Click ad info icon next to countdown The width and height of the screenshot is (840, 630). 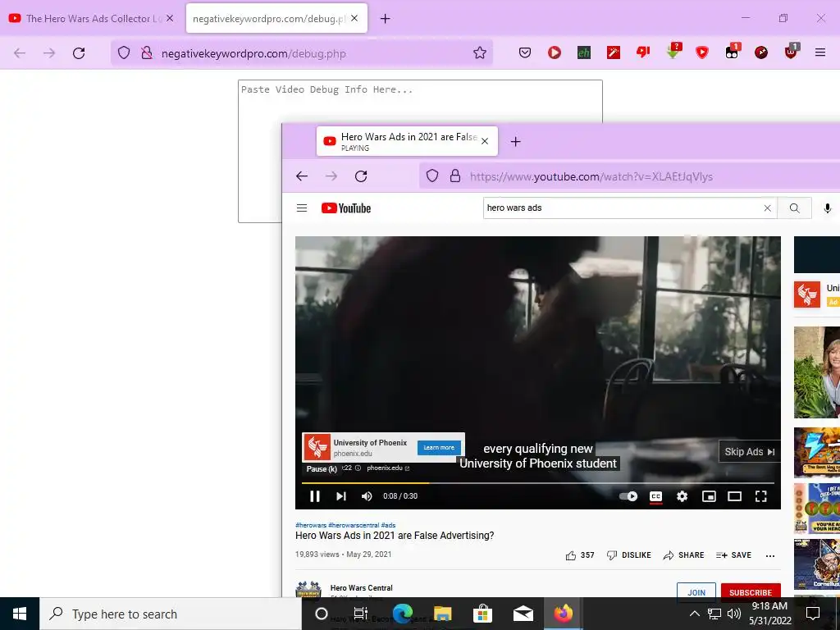click(x=358, y=468)
